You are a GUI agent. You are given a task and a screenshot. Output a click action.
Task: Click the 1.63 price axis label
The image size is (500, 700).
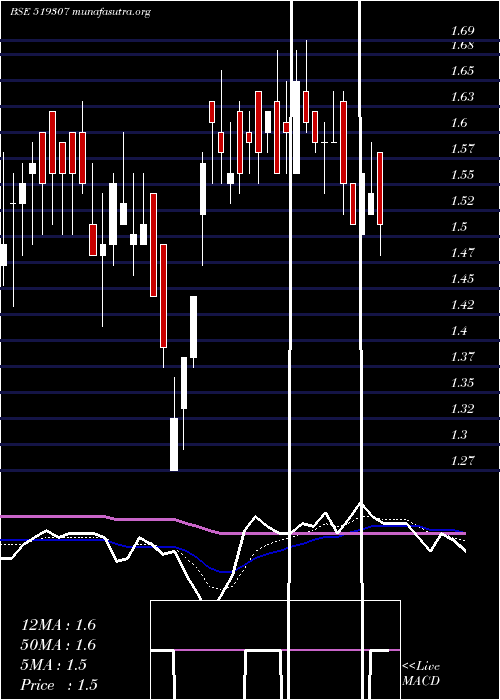(462, 97)
